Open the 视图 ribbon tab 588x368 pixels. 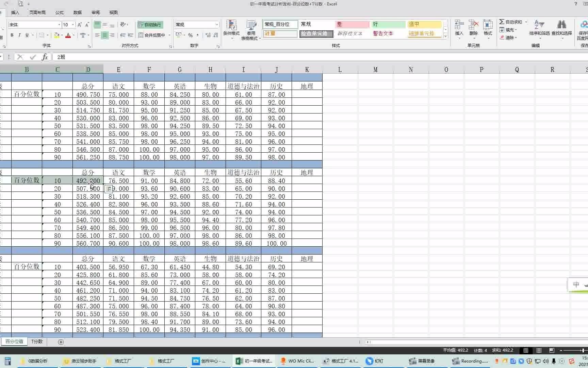(x=114, y=12)
